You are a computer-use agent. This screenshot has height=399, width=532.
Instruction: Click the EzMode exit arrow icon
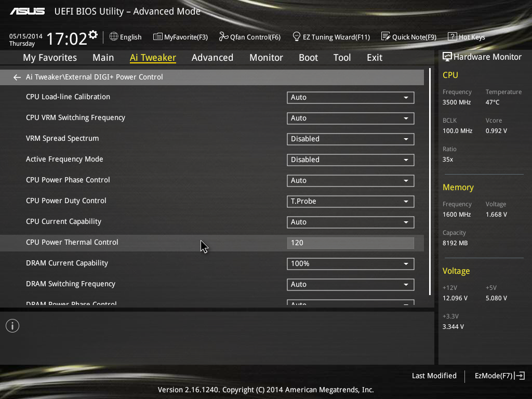pyautogui.click(x=520, y=376)
